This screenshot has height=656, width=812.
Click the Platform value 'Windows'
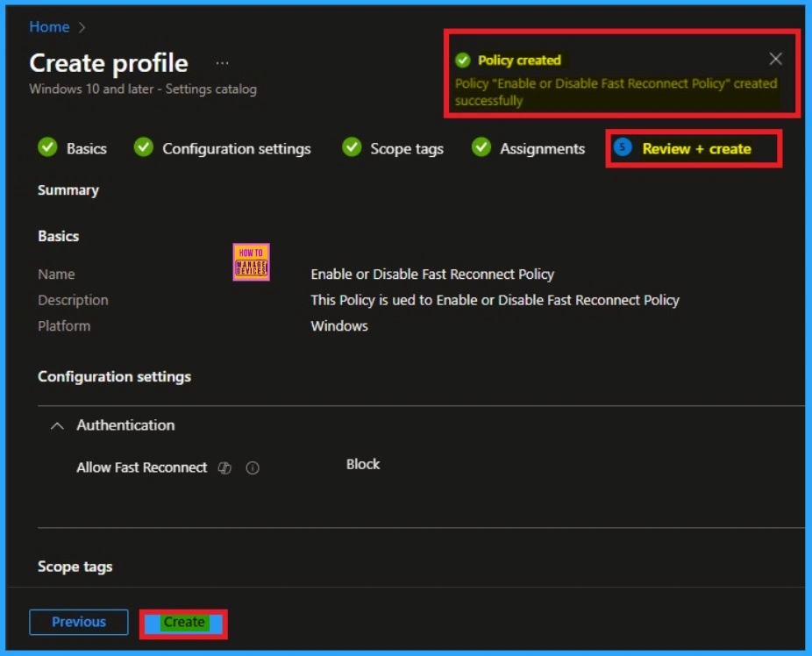(x=339, y=325)
